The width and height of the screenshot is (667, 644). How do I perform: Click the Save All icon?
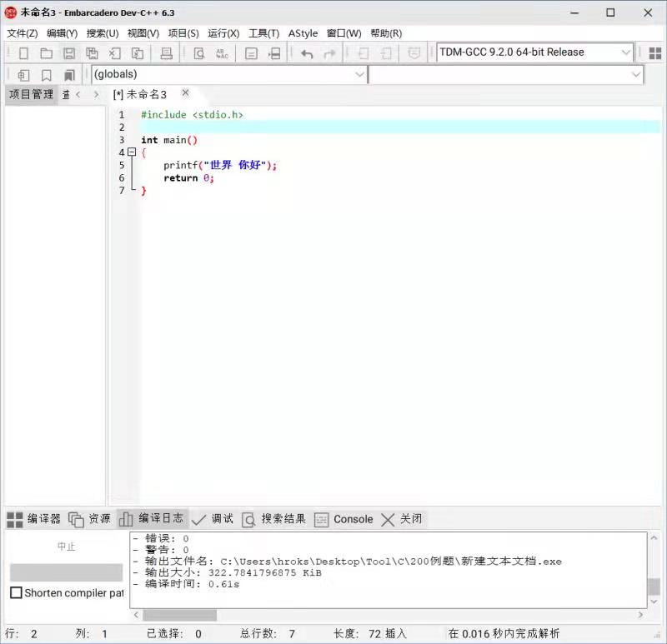[91, 52]
